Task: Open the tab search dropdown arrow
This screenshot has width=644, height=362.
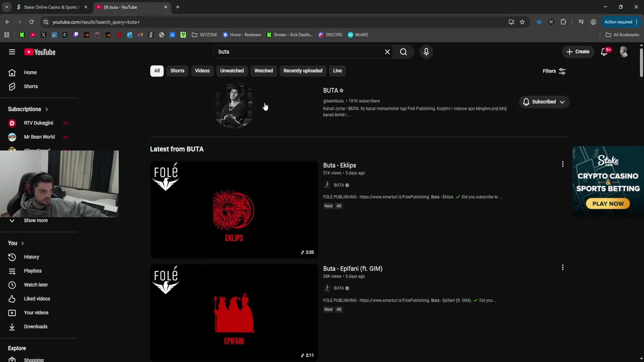Action: [x=7, y=7]
